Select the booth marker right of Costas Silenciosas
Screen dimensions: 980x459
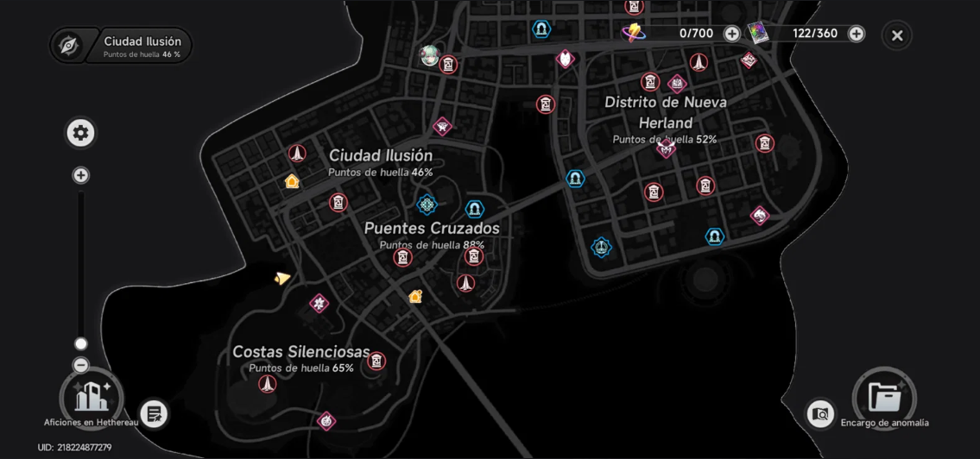pos(376,361)
